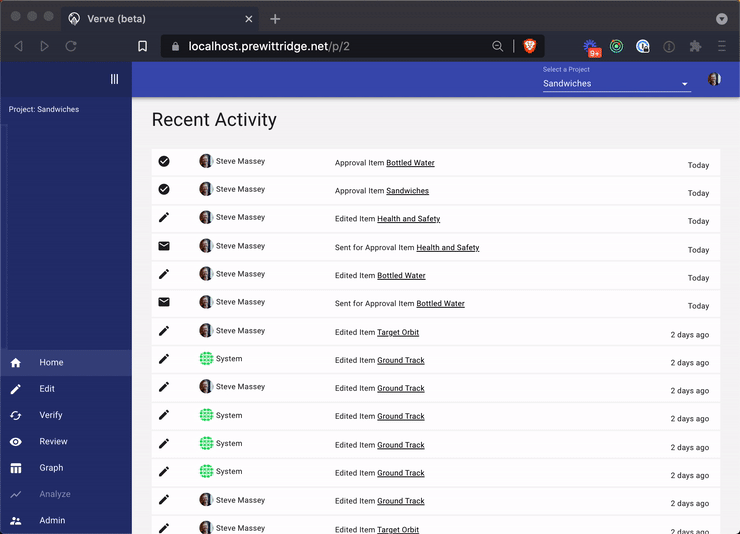The width and height of the screenshot is (740, 534).
Task: Click the Verify sync icon in sidebar
Action: pyautogui.click(x=16, y=415)
